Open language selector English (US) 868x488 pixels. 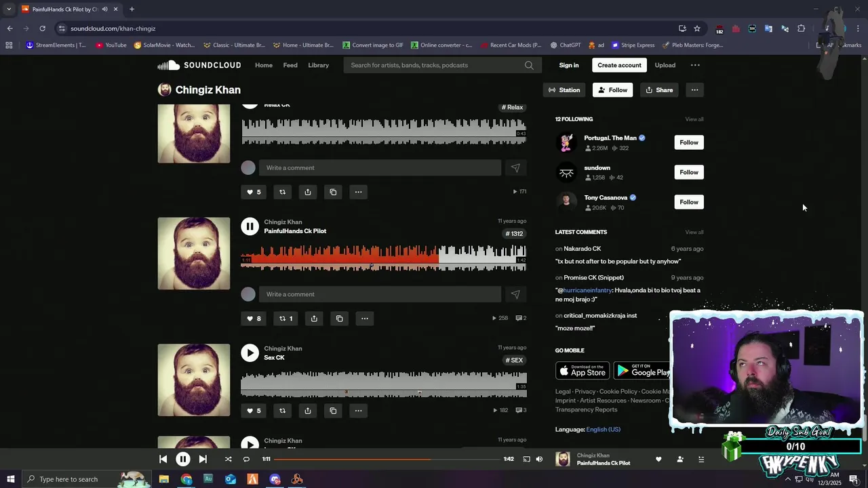[x=603, y=429]
